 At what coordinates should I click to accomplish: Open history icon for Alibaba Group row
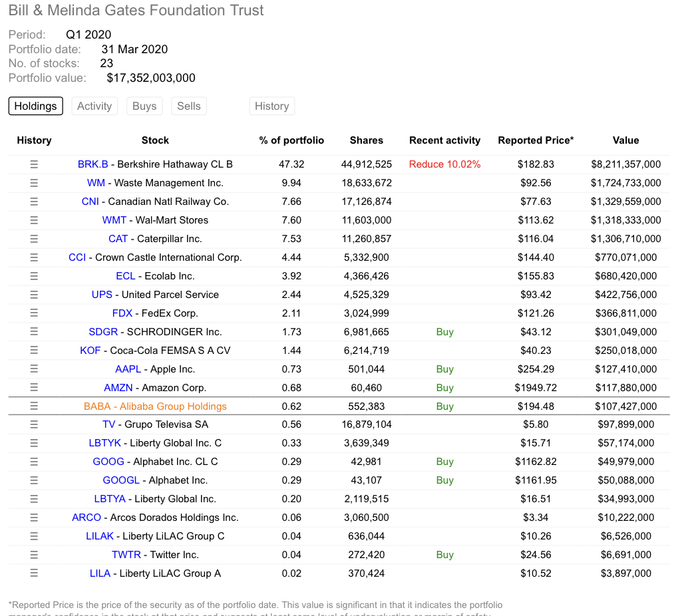pos(34,406)
